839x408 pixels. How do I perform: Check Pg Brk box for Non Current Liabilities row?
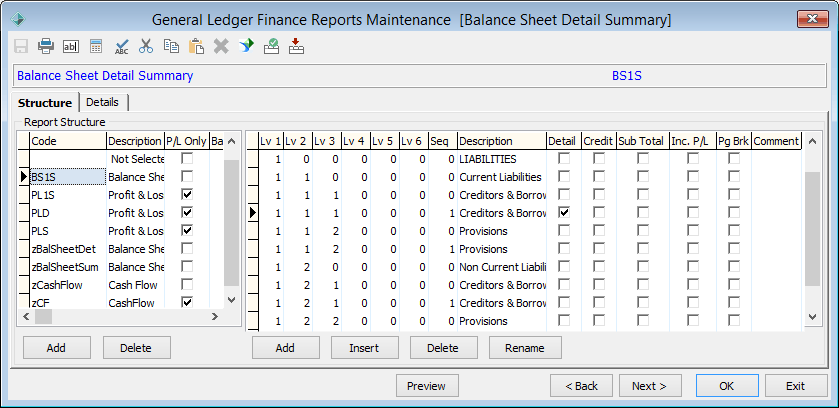pos(734,267)
